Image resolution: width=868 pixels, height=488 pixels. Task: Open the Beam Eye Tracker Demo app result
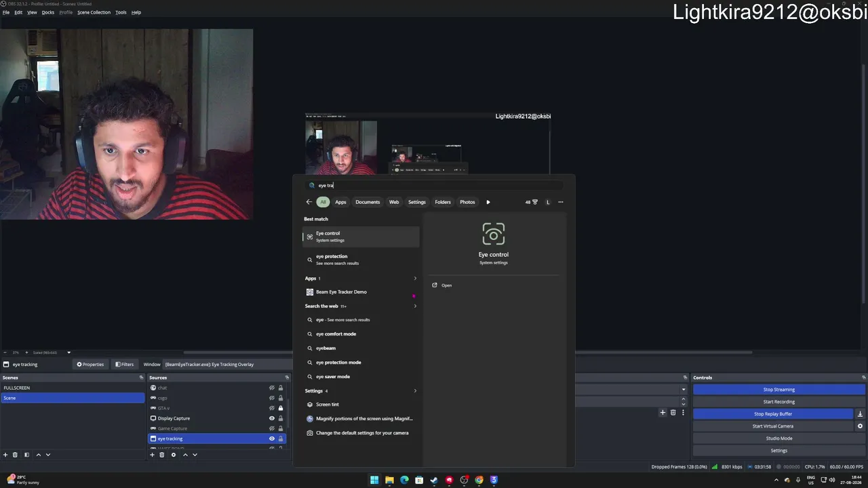point(361,292)
